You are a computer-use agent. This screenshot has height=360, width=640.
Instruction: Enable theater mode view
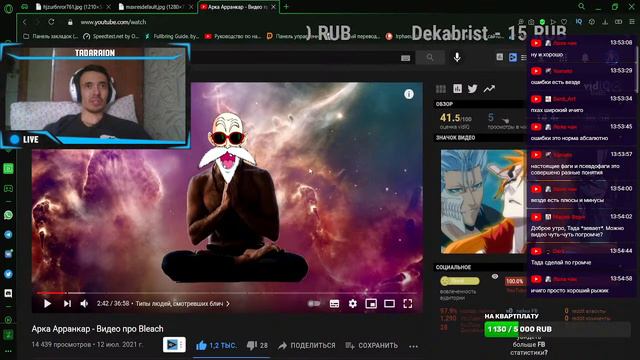389,304
